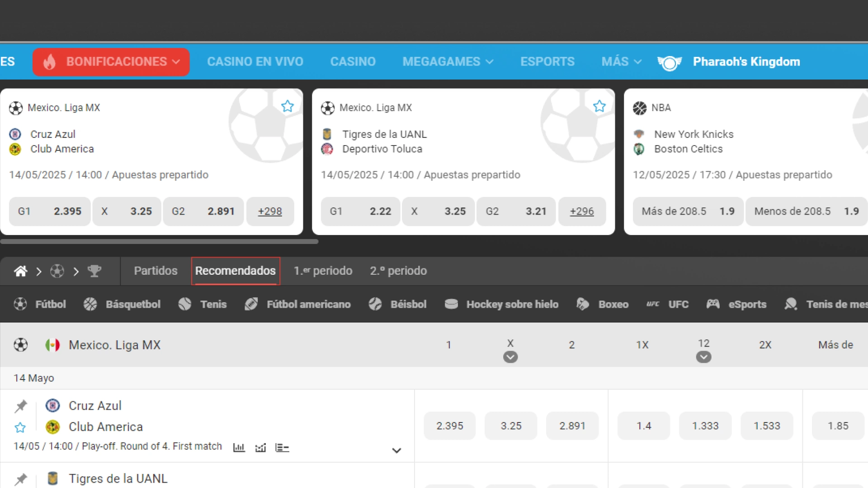Choose Hockey sobre hielo filter
Viewport: 868px width, 488px height.
point(501,304)
